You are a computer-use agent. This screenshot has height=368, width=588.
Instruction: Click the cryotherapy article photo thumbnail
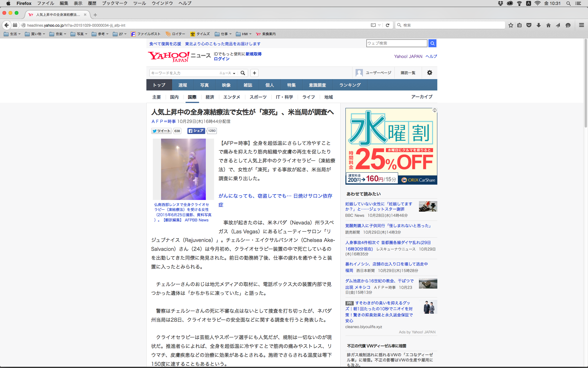click(x=183, y=169)
